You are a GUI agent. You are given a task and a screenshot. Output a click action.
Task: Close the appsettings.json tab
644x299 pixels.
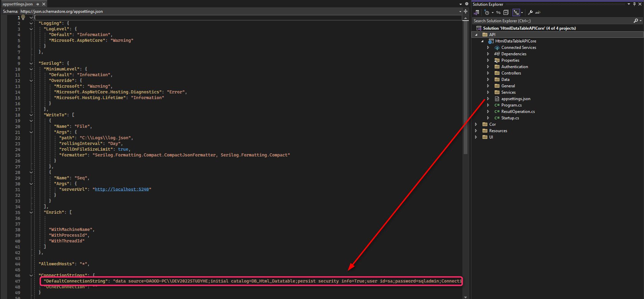click(44, 4)
